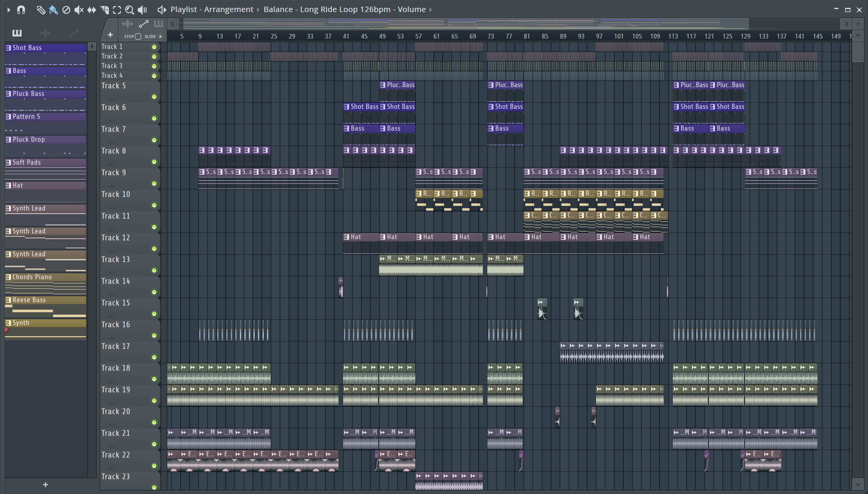Click the automation clip-focus icon
Viewport: 868px width, 494px height.
(x=143, y=24)
